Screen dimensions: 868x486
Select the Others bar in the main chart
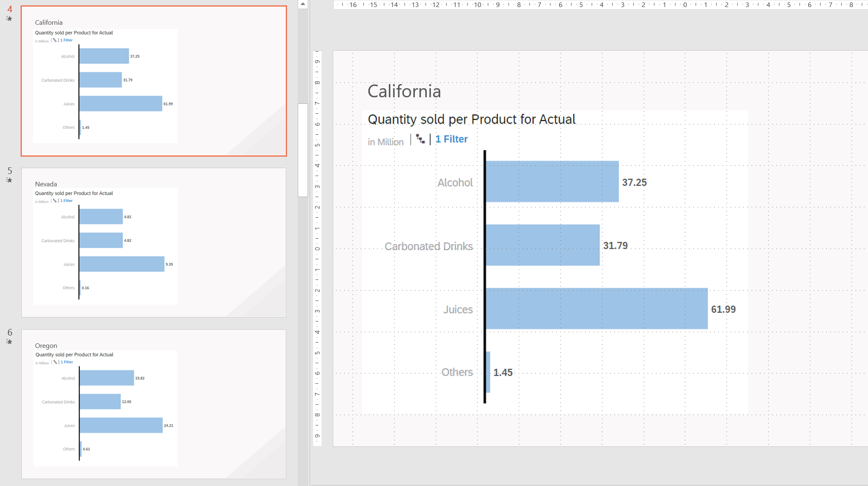[x=488, y=372]
